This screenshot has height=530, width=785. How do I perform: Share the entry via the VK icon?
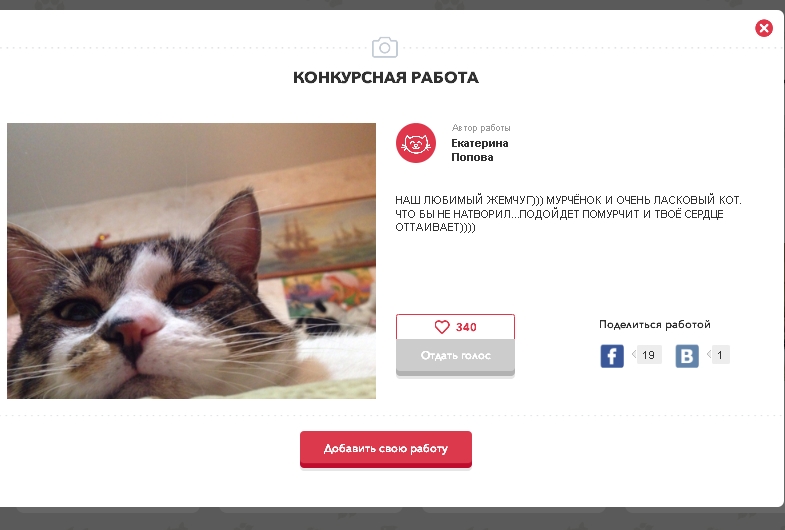(x=687, y=356)
